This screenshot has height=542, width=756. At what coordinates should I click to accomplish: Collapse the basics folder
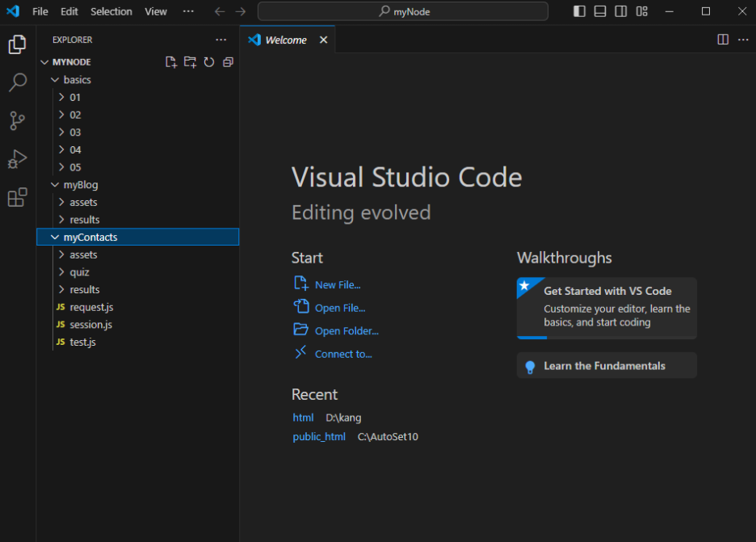click(55, 80)
